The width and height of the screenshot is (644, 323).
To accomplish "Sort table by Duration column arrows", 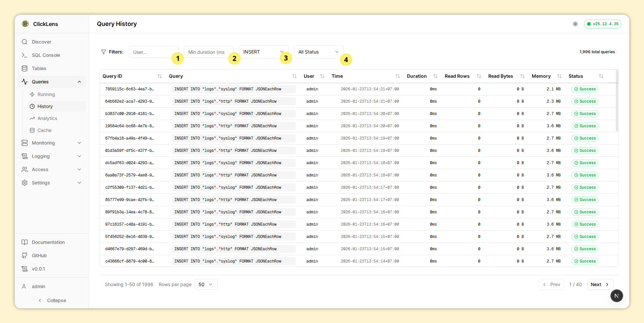I will tap(436, 76).
